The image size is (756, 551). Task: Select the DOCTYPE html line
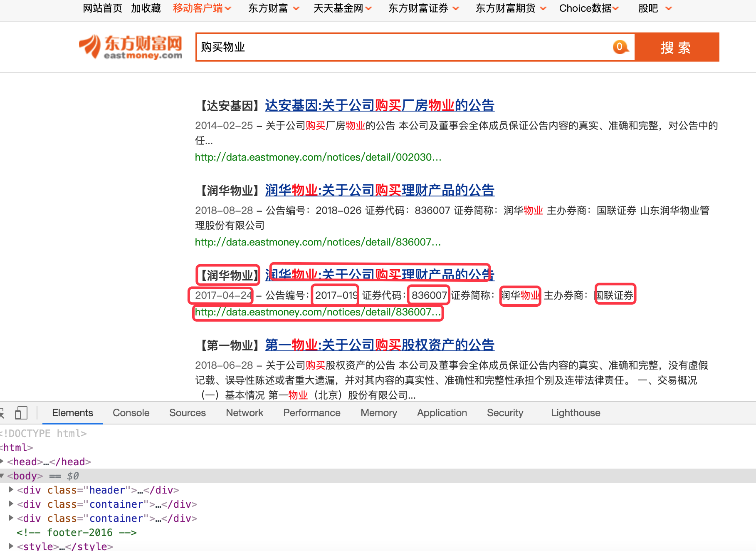point(43,433)
